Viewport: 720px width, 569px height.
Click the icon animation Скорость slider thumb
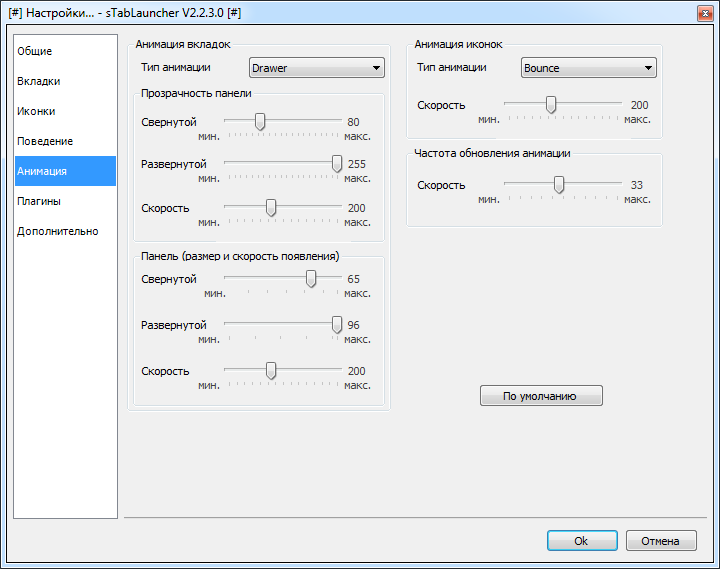551,105
